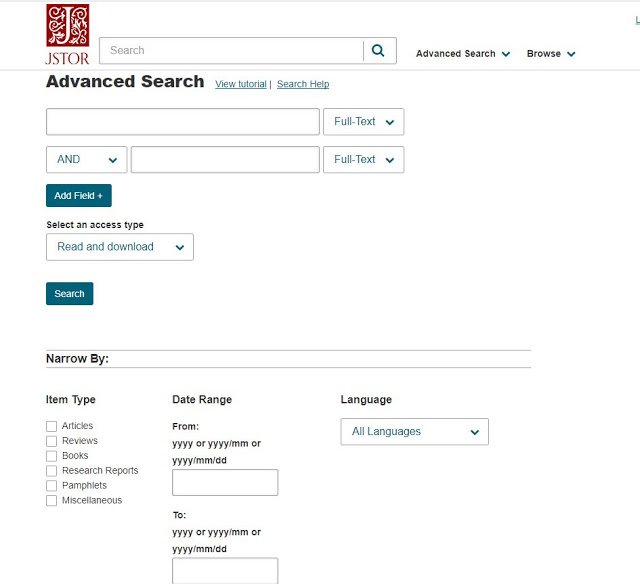Select the Research Reports checkbox

tap(52, 471)
